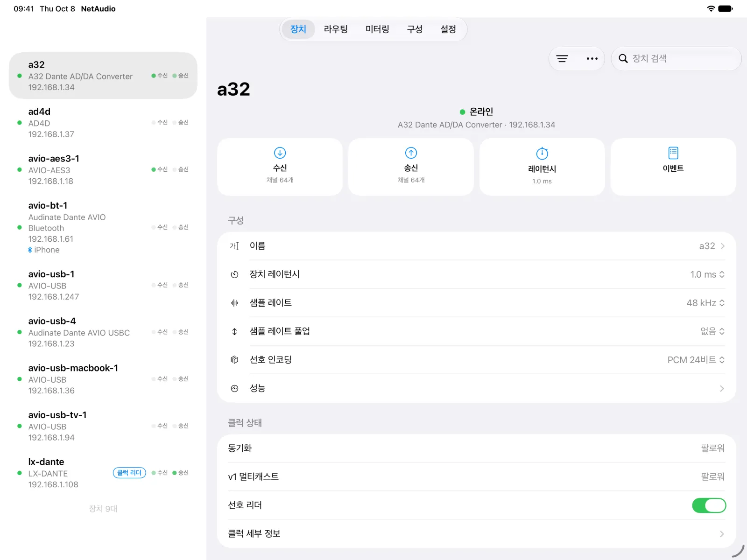Viewport: 747px width, 560px height.
Task: Click the 클럭 리더 badge on lx-dante
Action: (x=129, y=473)
